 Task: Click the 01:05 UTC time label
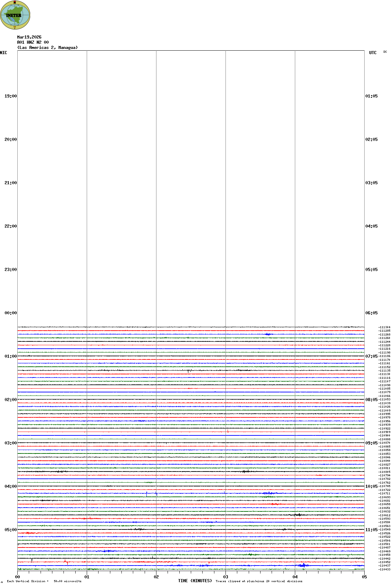click(371, 96)
